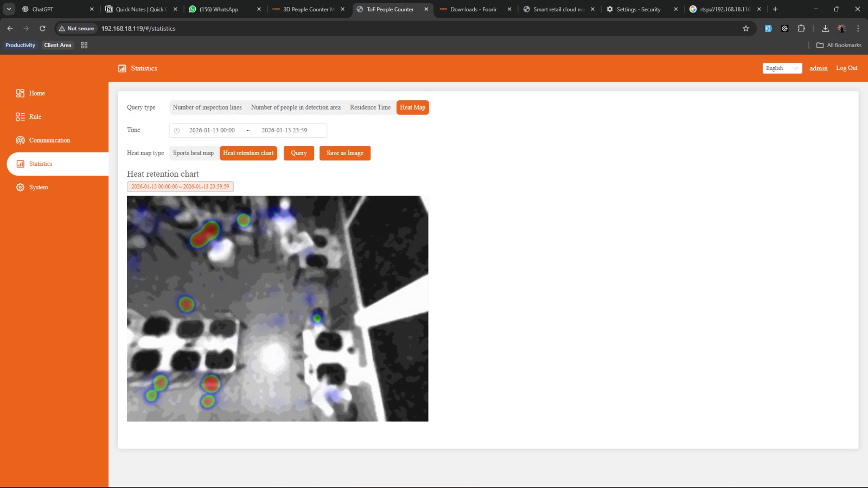The width and height of the screenshot is (868, 488).
Task: Click the clock icon in Time field
Action: click(177, 131)
